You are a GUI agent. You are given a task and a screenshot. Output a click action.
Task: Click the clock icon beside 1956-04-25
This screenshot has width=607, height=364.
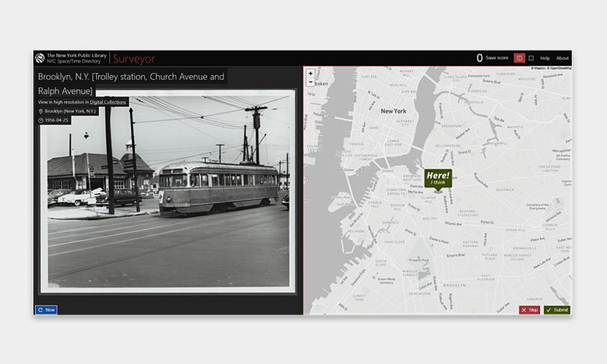[41, 120]
